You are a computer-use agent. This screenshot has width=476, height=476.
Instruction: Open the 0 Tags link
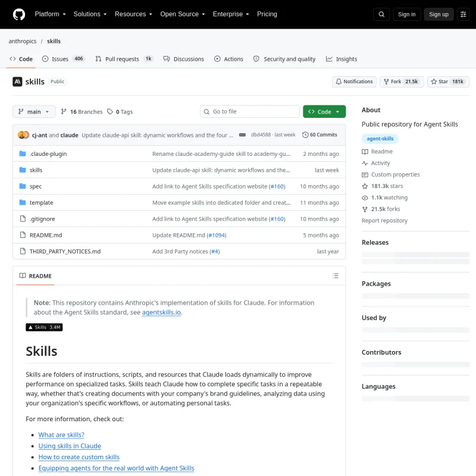120,112
